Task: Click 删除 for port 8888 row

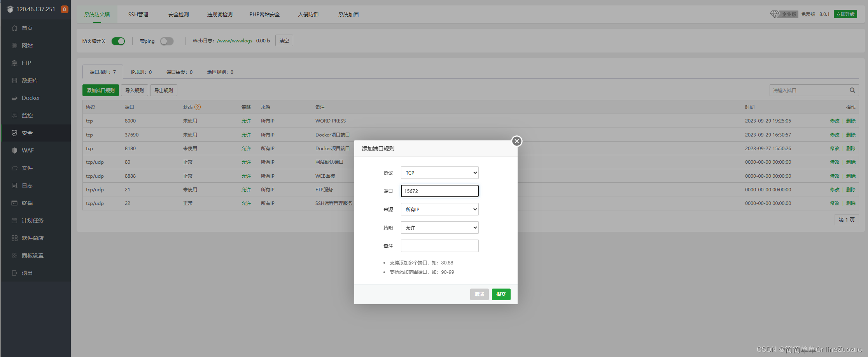Action: click(x=851, y=176)
